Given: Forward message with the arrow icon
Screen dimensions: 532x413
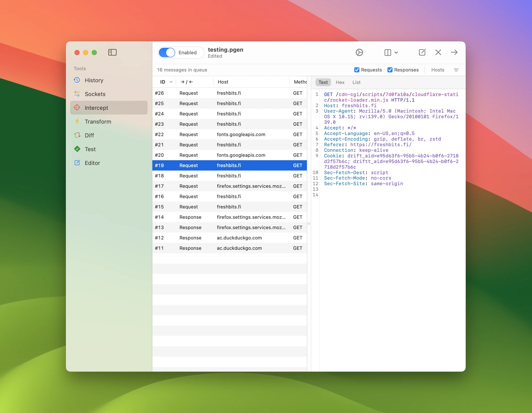Looking at the screenshot, I should pos(454,52).
